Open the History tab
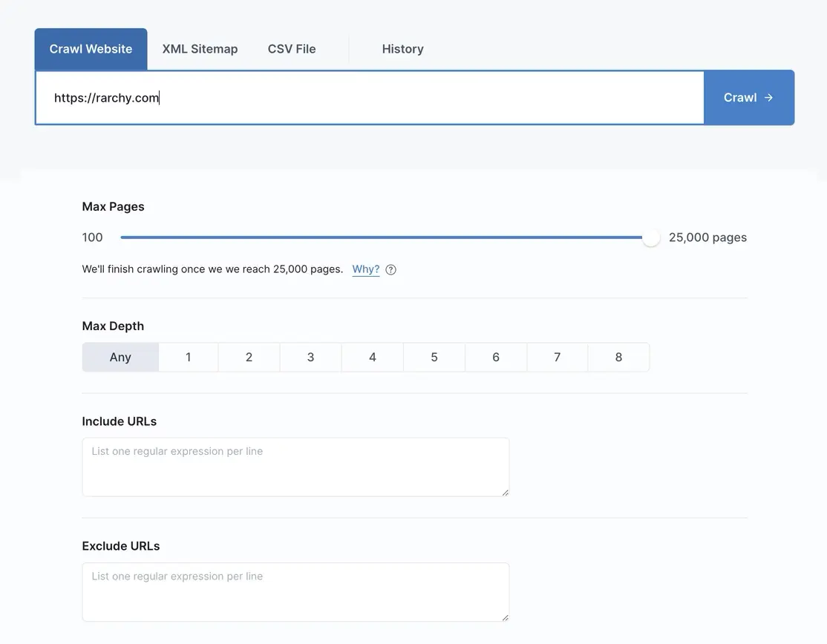This screenshot has width=827, height=644. [402, 49]
